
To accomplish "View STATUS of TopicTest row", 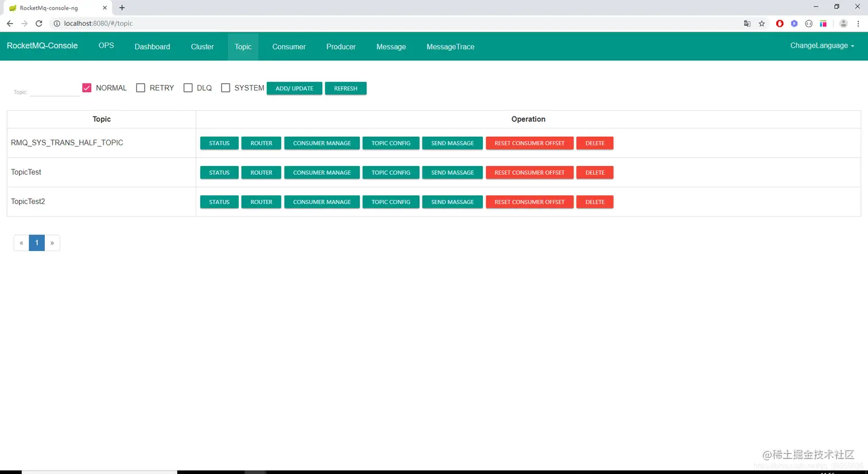I will (219, 172).
